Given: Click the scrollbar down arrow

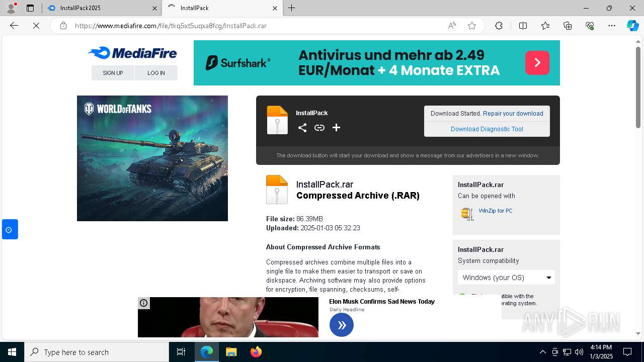Looking at the screenshot, I should (638, 333).
